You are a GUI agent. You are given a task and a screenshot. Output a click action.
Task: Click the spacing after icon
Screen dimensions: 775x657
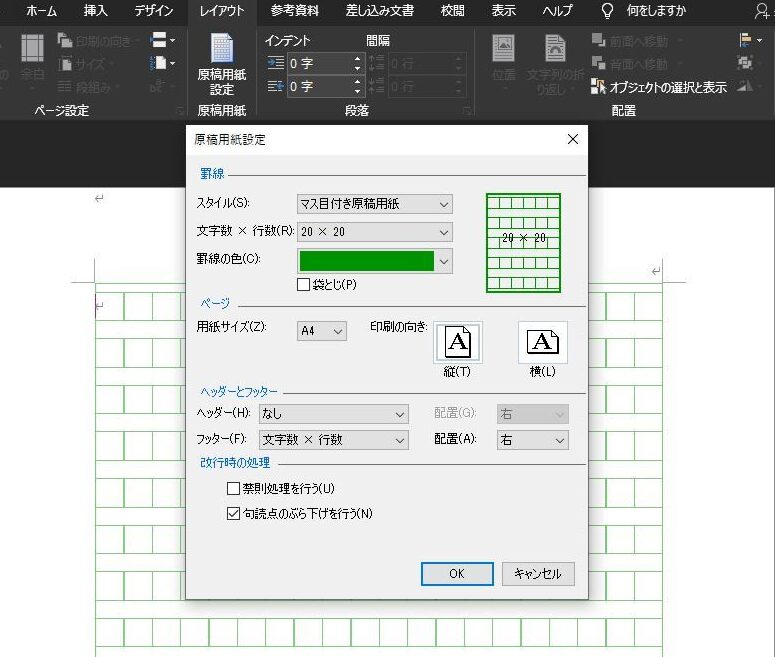point(377,87)
